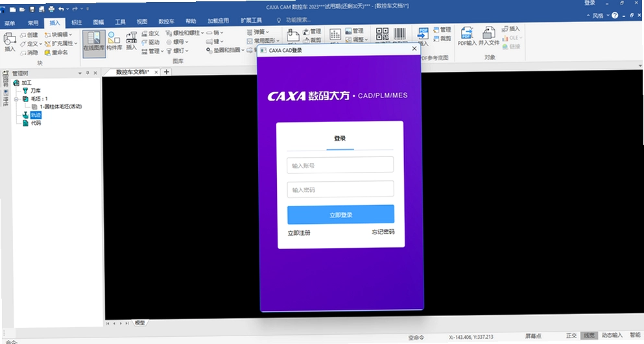Select the 创建 block tool
644x344 pixels.
pyautogui.click(x=29, y=35)
